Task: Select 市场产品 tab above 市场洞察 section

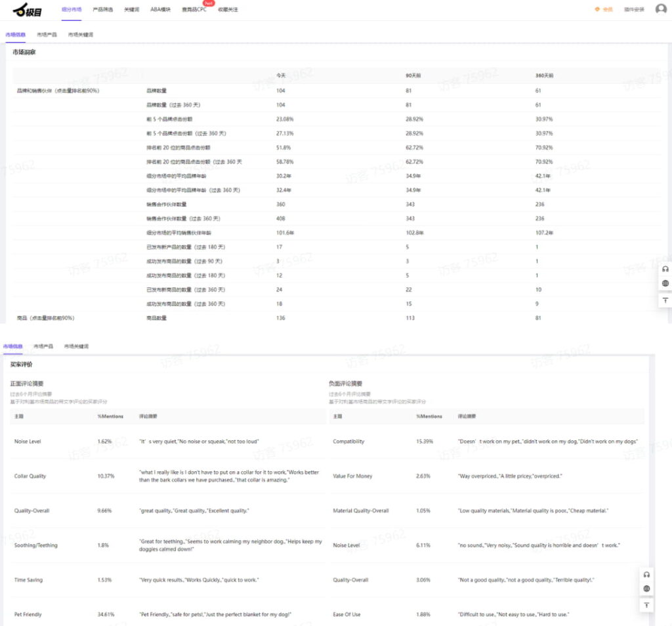Action: [47, 34]
